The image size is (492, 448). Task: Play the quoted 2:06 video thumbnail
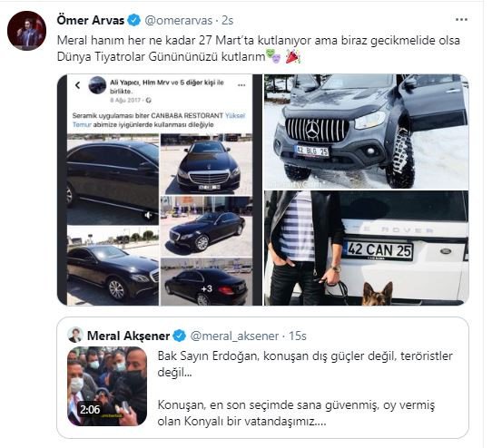tap(107, 386)
